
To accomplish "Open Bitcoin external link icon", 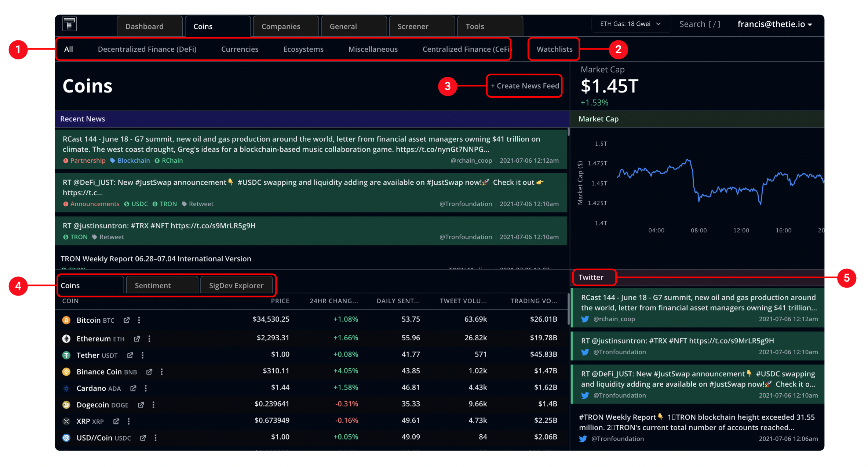I will 127,320.
